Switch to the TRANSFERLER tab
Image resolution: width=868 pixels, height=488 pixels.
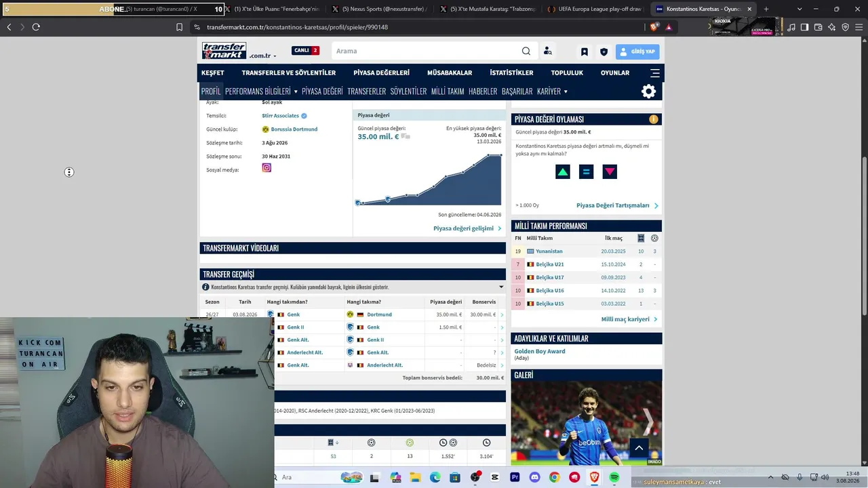(366, 91)
